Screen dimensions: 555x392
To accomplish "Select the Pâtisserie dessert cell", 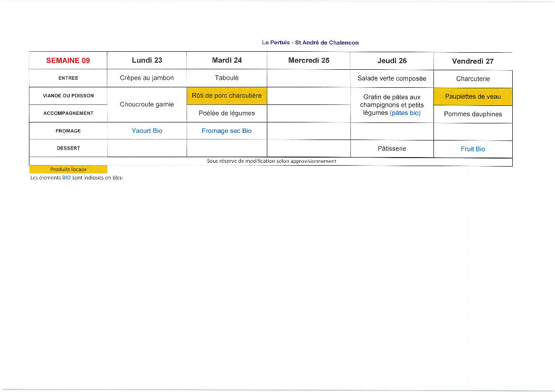I will 392,149.
